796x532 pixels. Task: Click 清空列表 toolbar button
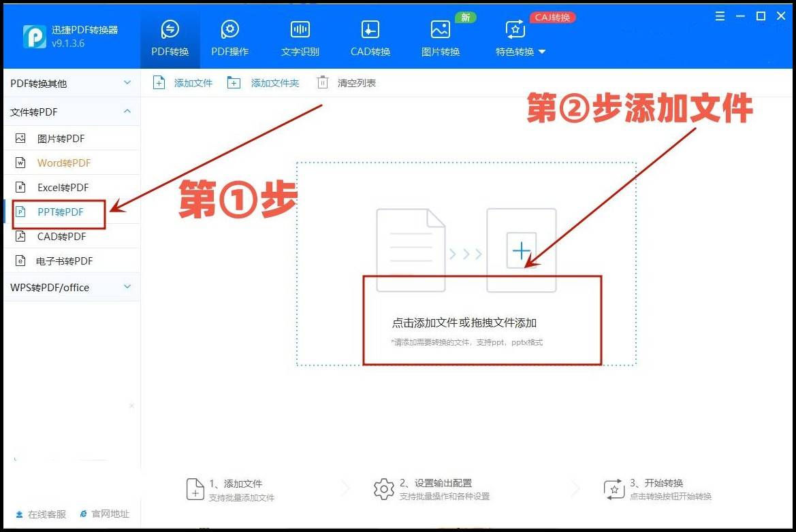pyautogui.click(x=346, y=83)
